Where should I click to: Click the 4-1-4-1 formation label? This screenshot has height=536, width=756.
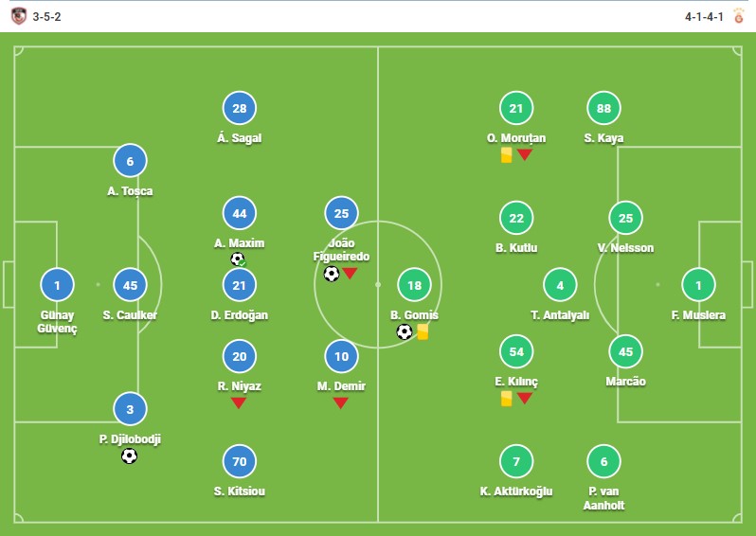click(x=704, y=17)
